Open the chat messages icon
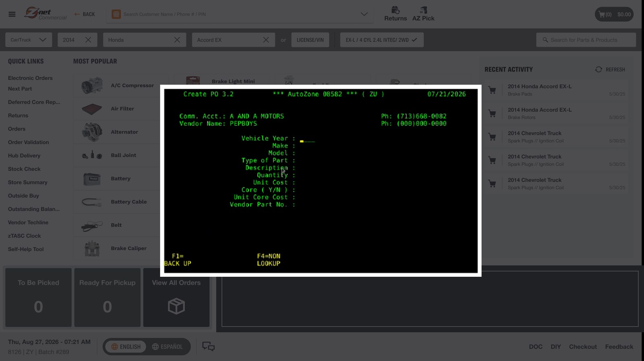This screenshot has width=644, height=361. pos(208,346)
